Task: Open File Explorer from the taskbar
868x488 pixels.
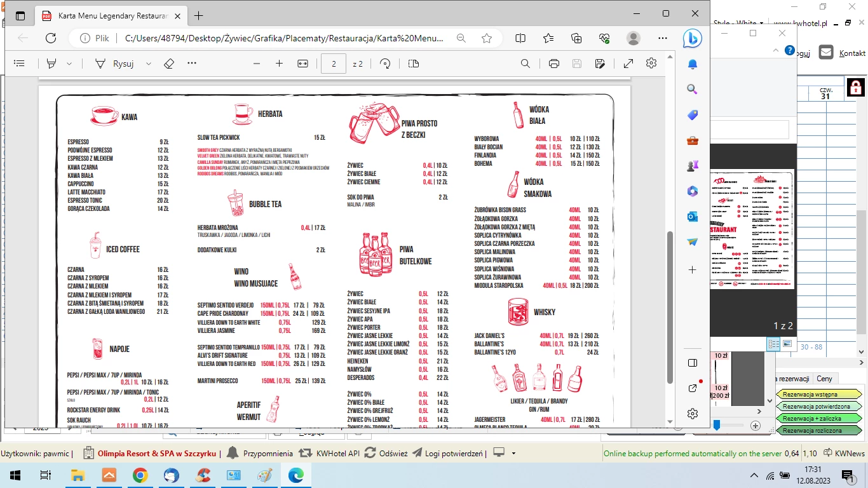Action: tap(78, 475)
